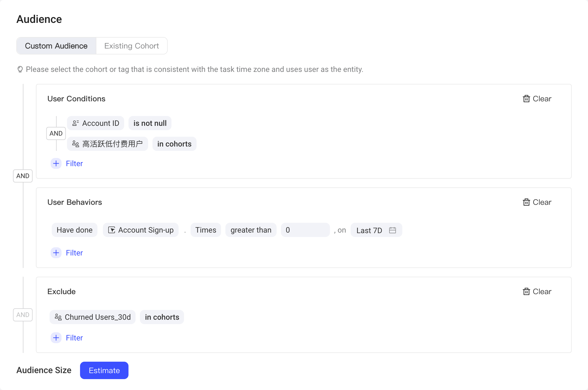588x390 pixels.
Task: Select the Account Sign-up event
Action: tap(141, 230)
